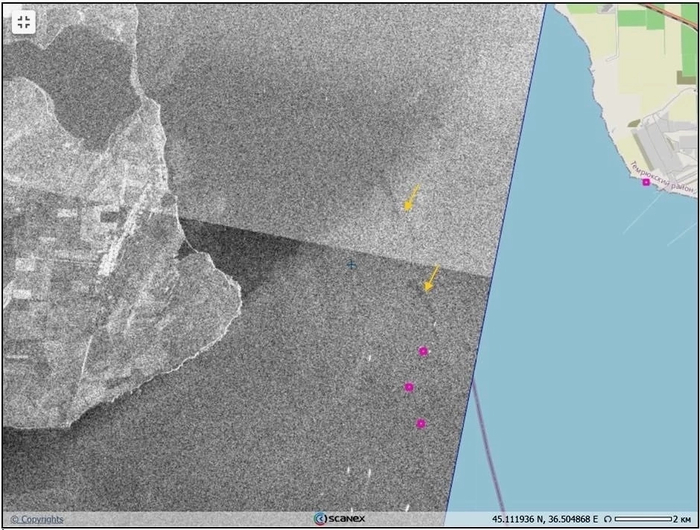The width and height of the screenshot is (700, 530).
Task: Toggle coordinate format with the circular arrow icon
Action: click(608, 519)
